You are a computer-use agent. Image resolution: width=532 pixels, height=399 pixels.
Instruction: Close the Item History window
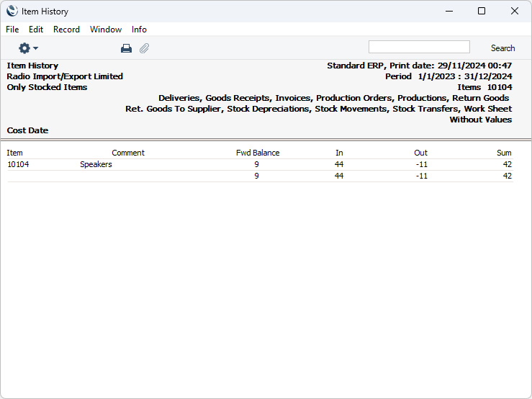click(x=514, y=12)
